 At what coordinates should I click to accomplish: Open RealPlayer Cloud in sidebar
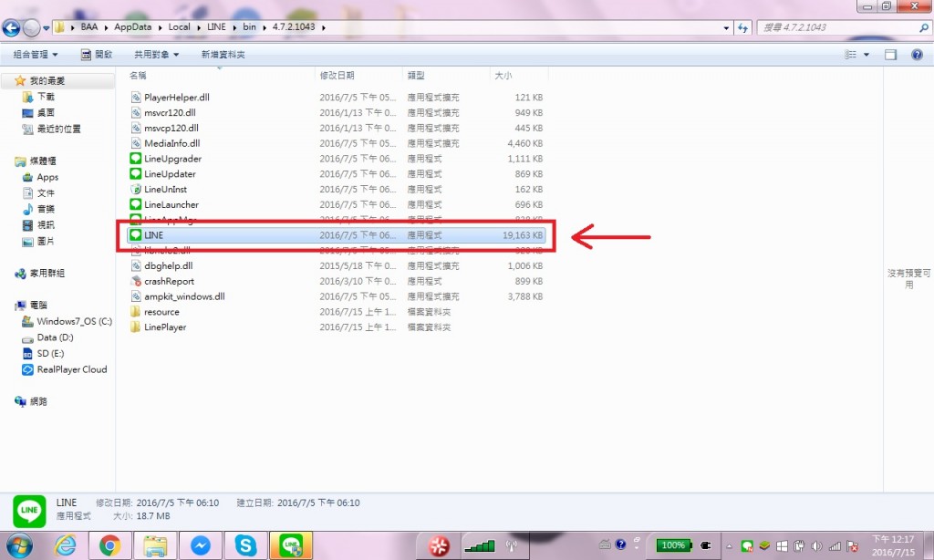71,369
